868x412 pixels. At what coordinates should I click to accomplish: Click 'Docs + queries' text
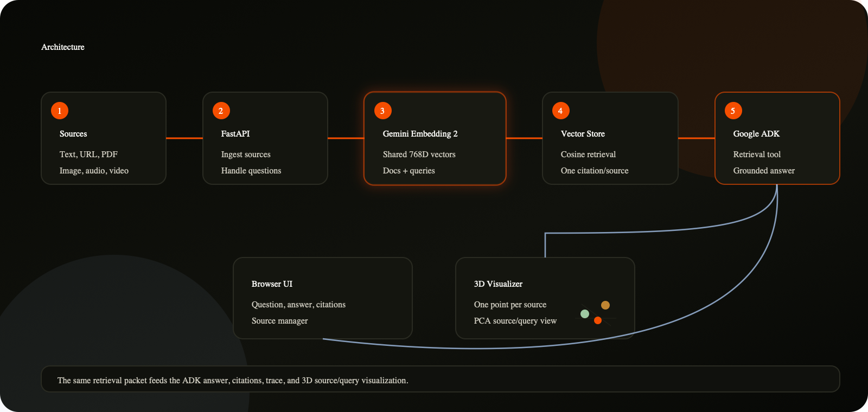(x=409, y=171)
